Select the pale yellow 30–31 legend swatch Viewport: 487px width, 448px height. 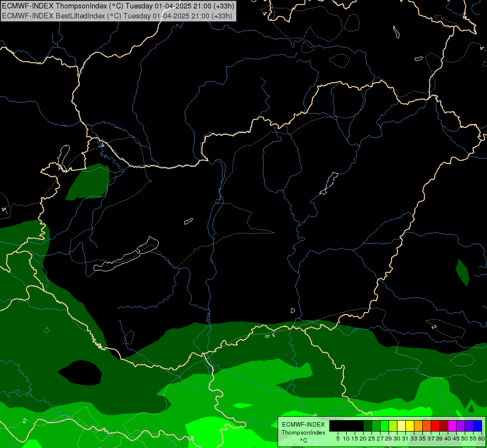coord(401,426)
